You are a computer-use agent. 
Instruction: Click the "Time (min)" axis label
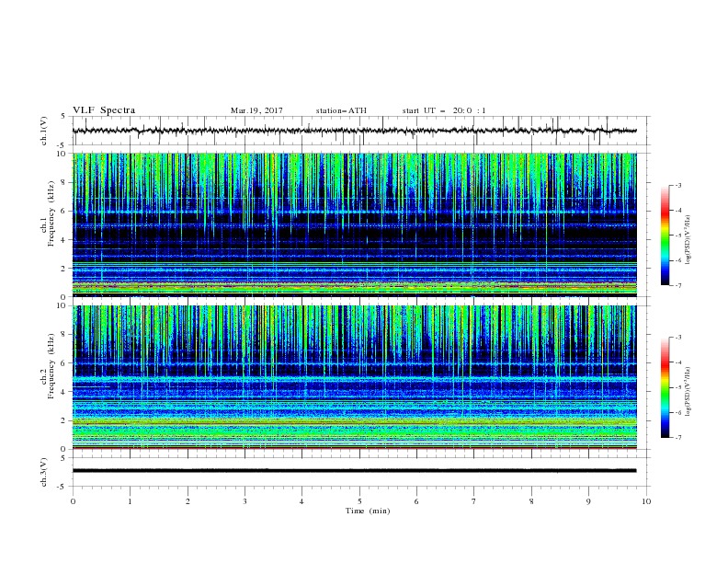coord(368,511)
